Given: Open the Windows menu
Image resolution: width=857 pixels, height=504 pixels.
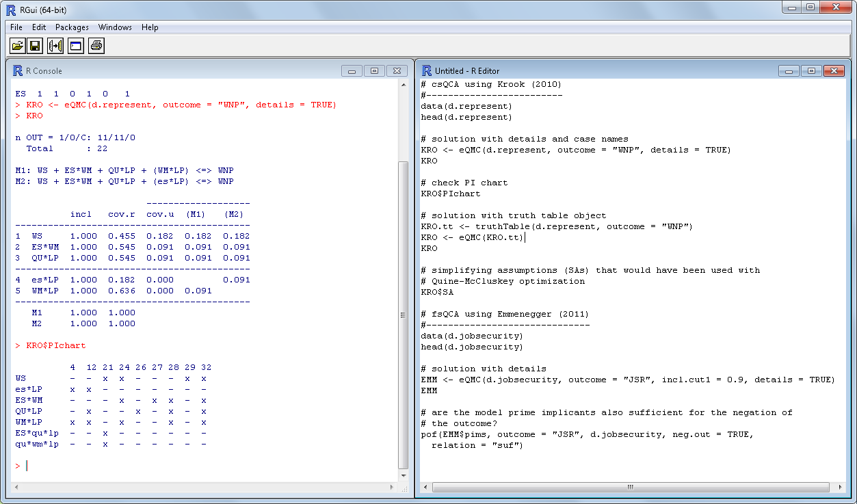Looking at the screenshot, I should pos(115,27).
